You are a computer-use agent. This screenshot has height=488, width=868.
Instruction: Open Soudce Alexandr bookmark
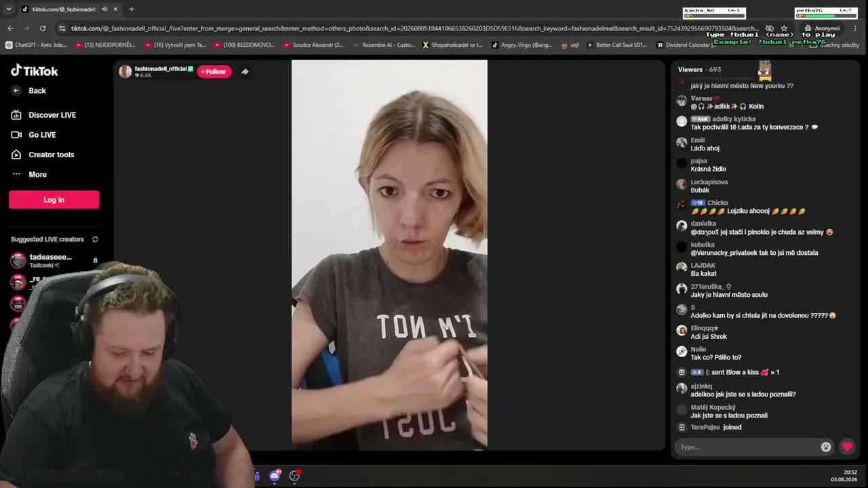[x=313, y=45]
